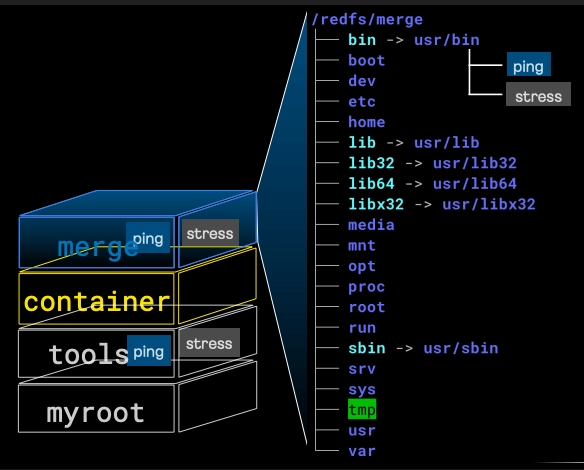Screen dimensions: 584x470
Task: Click the usr/lib32 symlink target
Action: [474, 163]
